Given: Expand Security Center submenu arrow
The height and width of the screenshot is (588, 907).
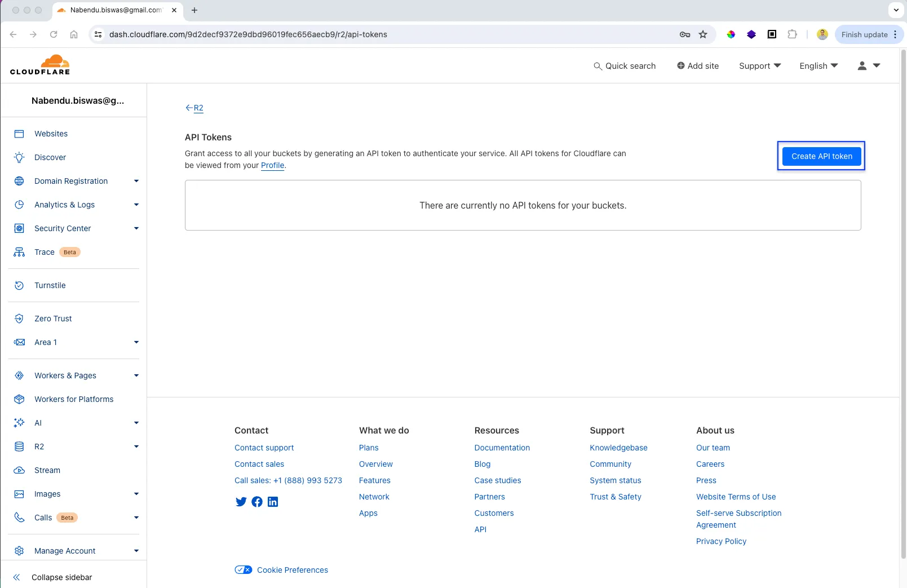Looking at the screenshot, I should click(136, 228).
